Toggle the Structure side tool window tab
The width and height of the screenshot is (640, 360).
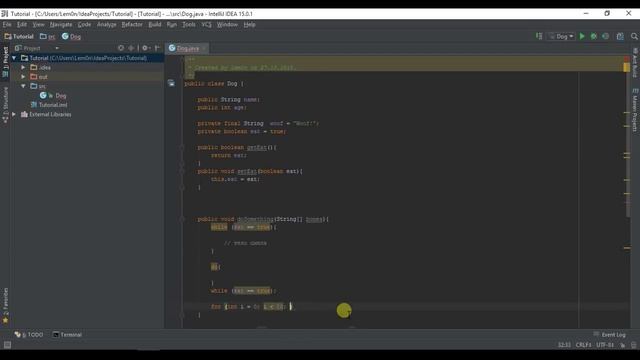pyautogui.click(x=5, y=104)
